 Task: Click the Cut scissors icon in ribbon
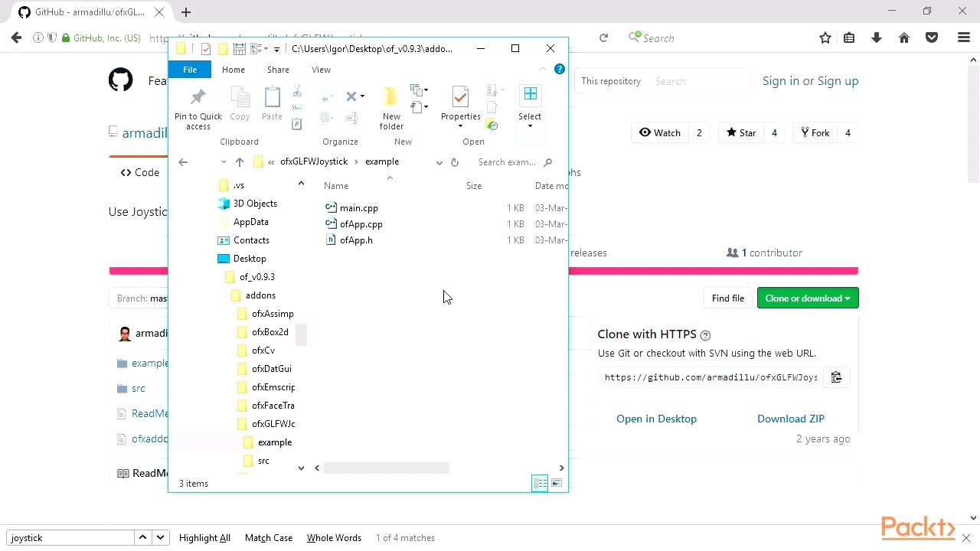(297, 92)
